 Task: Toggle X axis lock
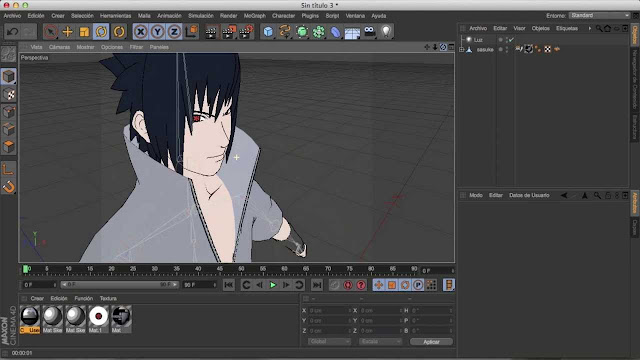click(140, 31)
